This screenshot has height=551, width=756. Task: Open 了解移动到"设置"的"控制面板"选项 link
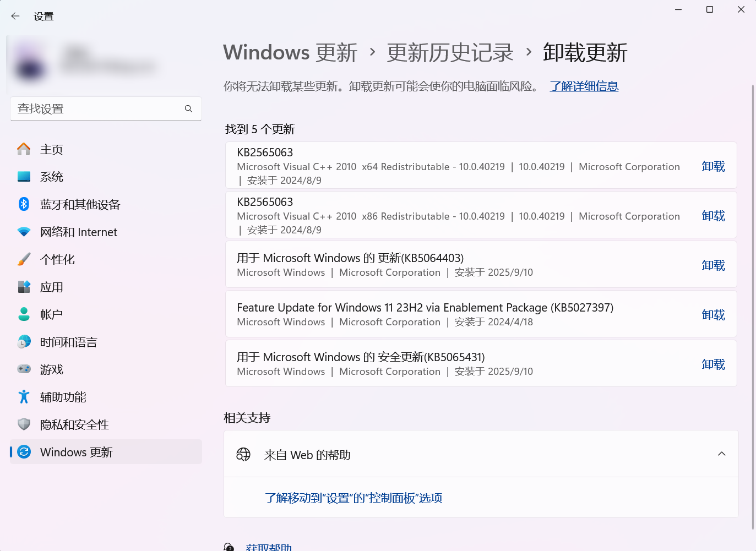pyautogui.click(x=353, y=498)
